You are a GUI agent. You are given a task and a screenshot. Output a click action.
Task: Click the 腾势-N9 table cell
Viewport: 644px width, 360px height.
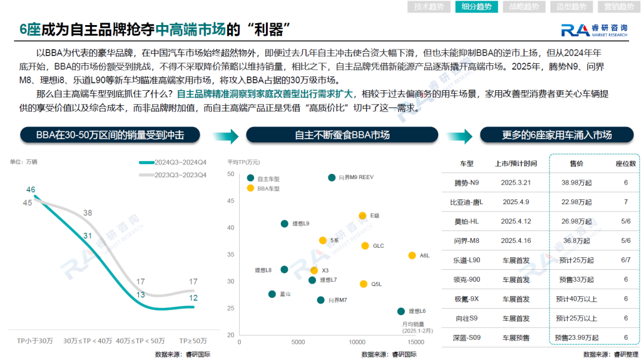click(466, 183)
